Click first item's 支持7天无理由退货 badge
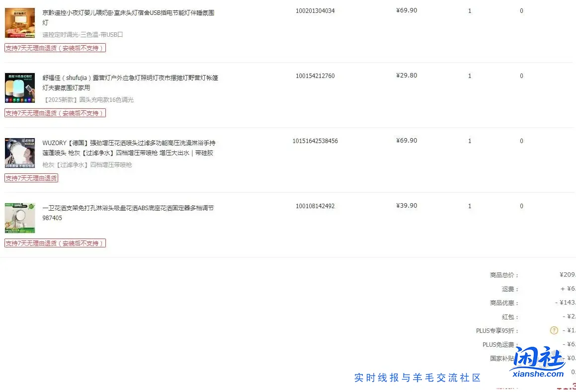 pyautogui.click(x=55, y=48)
